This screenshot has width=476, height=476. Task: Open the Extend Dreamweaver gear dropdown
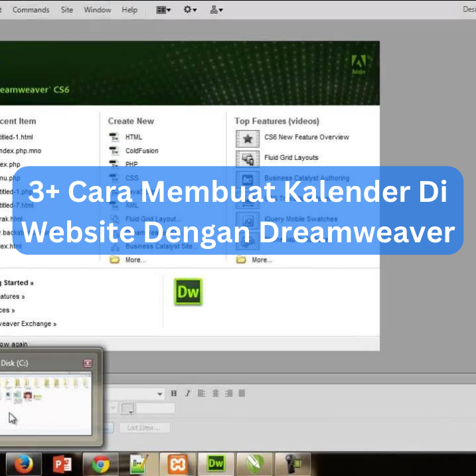[x=190, y=10]
